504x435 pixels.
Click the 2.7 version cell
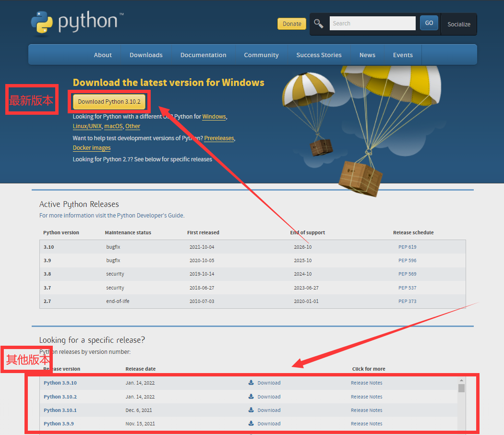(47, 301)
